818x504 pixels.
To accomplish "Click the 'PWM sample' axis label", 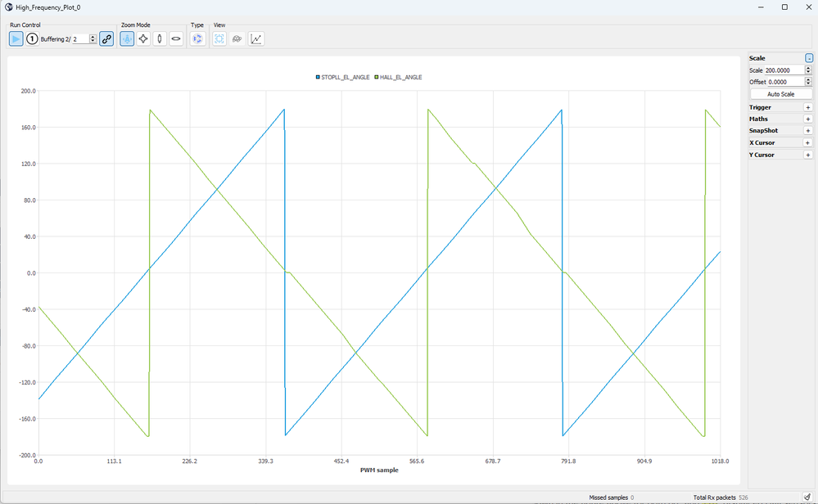I will [379, 470].
